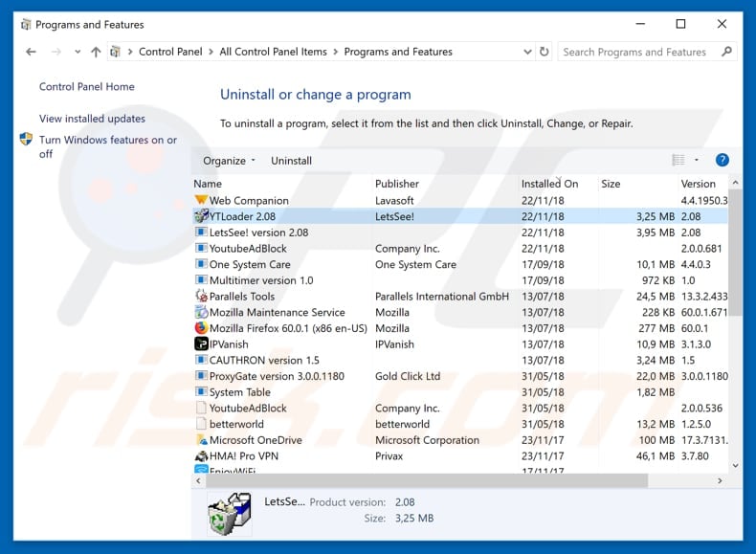The height and width of the screenshot is (554, 756).
Task: Click the All Control Panel Items breadcrumb
Action: (x=273, y=52)
